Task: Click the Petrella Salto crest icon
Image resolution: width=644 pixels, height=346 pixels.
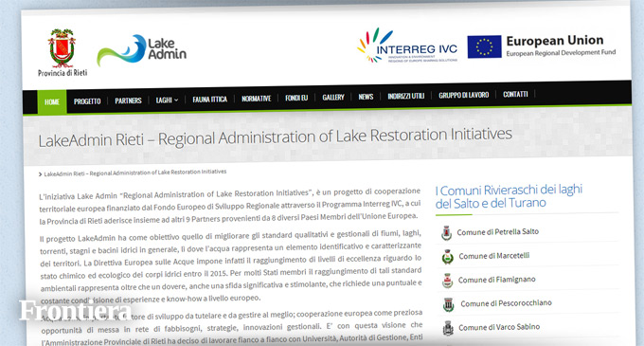Action: pos(446,232)
